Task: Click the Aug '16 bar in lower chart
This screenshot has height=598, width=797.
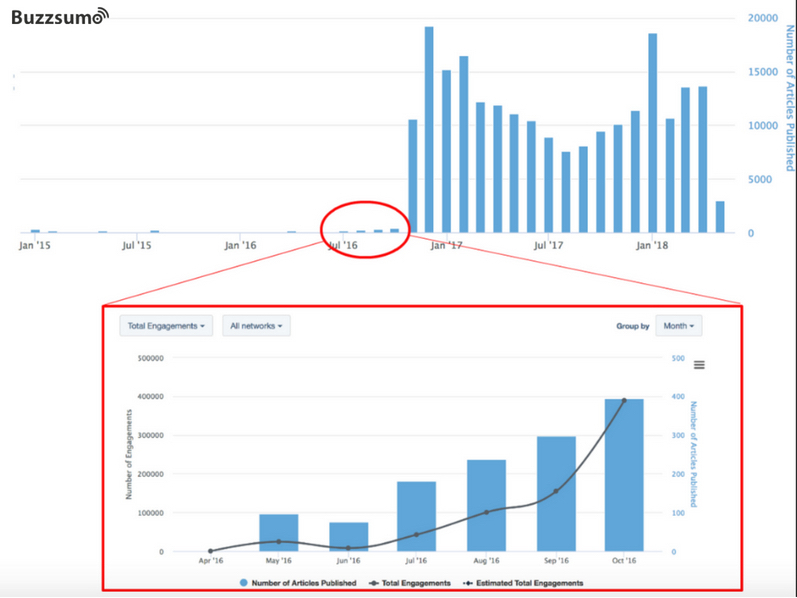Action: [486, 505]
